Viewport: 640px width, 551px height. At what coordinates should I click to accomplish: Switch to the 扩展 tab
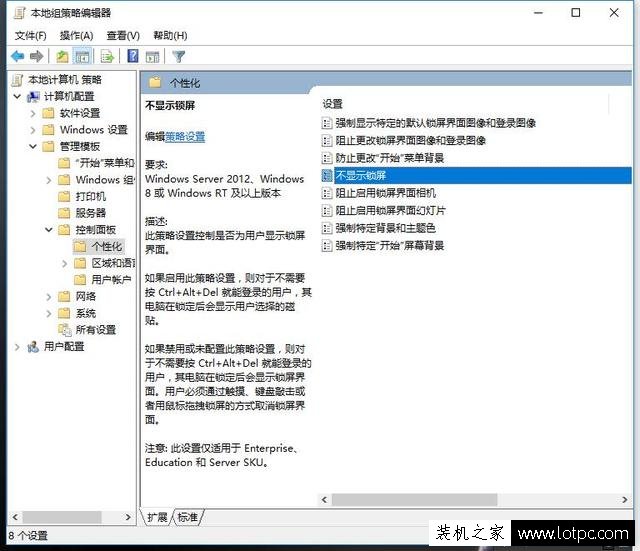158,517
